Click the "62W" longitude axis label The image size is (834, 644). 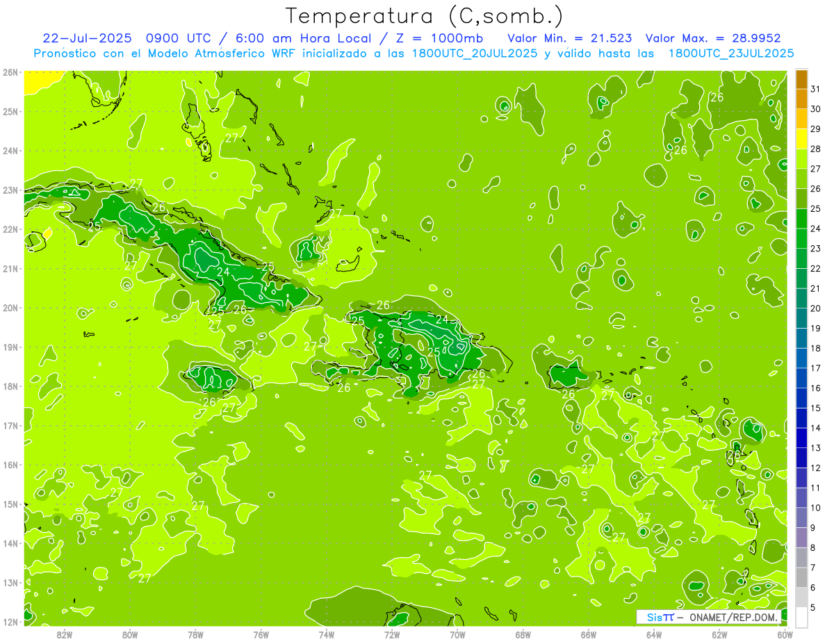[719, 634]
